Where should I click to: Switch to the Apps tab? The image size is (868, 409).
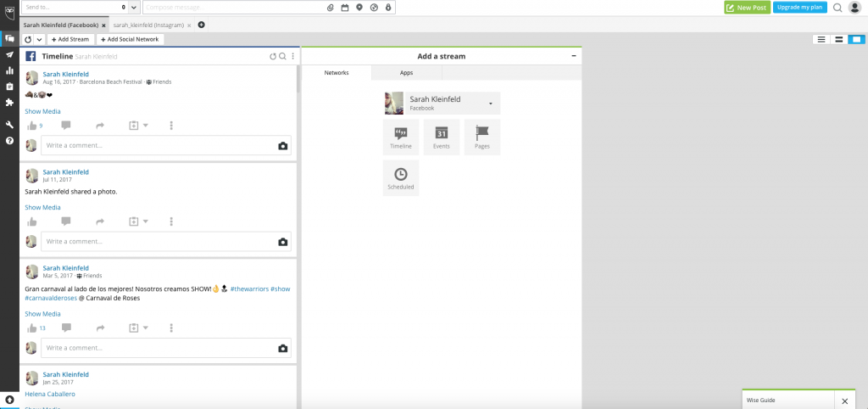(406, 73)
